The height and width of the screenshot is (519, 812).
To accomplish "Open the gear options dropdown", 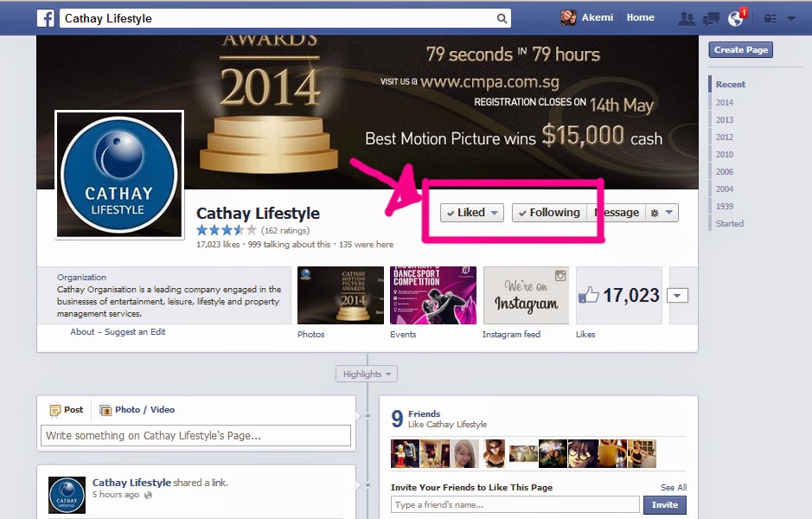I will tap(662, 213).
